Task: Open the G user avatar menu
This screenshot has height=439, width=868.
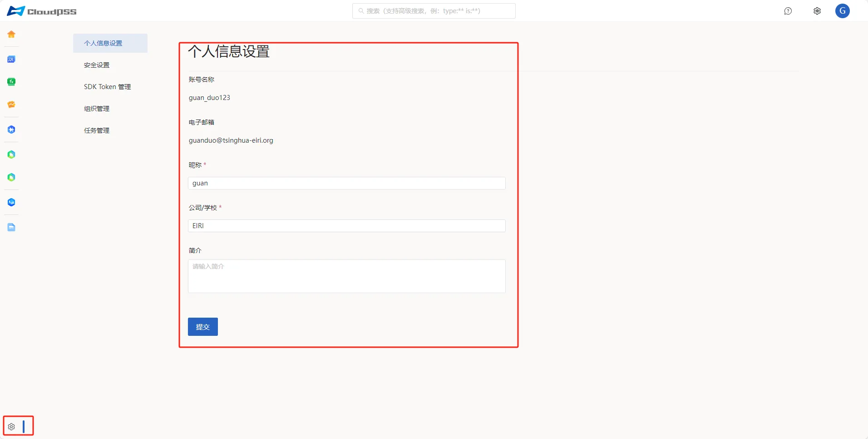Action: pos(843,11)
